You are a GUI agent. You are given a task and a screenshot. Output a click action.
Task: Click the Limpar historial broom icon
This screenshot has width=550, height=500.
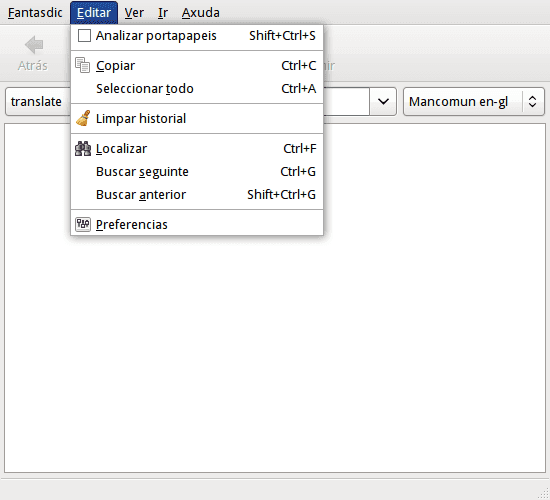pos(83,118)
